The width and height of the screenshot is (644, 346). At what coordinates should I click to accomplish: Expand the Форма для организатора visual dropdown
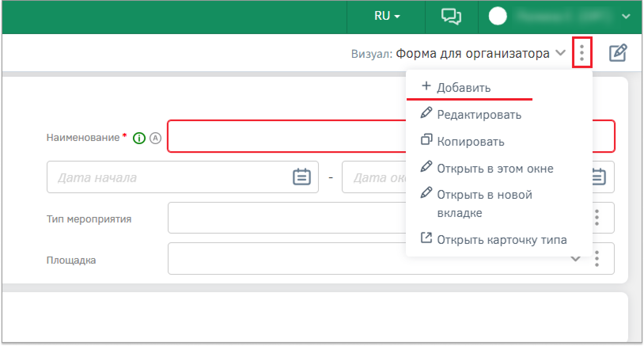560,53
